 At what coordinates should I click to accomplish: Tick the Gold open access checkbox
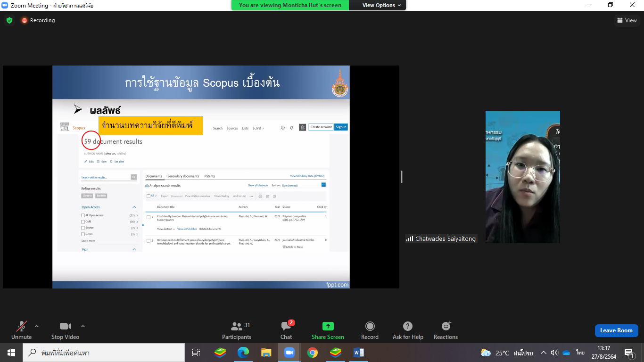[x=83, y=222]
